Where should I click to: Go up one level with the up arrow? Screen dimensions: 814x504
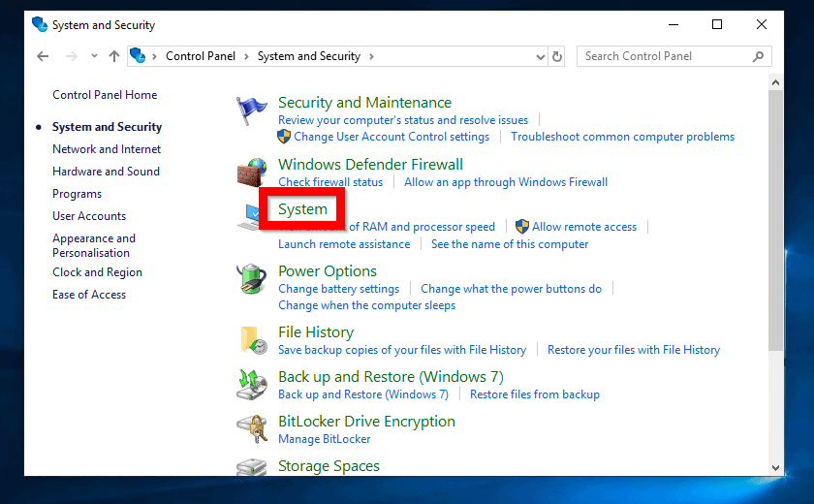tap(114, 56)
